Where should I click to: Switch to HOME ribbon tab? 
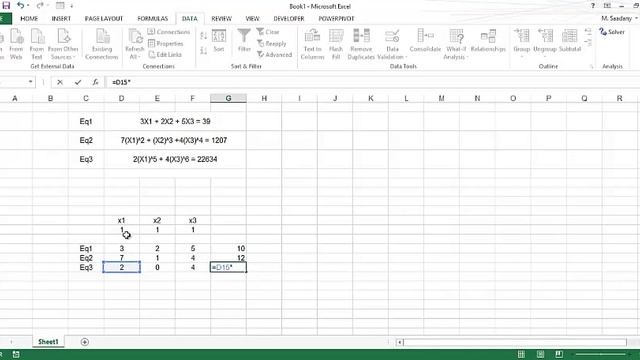(x=29, y=19)
